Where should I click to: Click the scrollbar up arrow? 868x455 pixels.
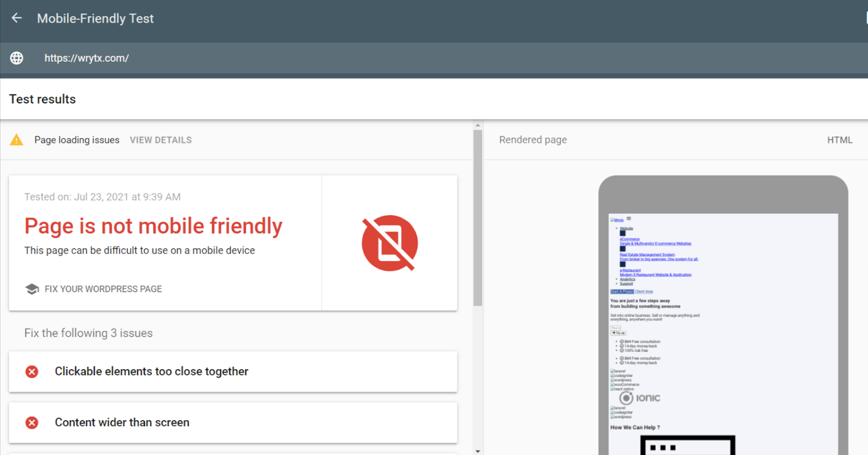[477, 125]
